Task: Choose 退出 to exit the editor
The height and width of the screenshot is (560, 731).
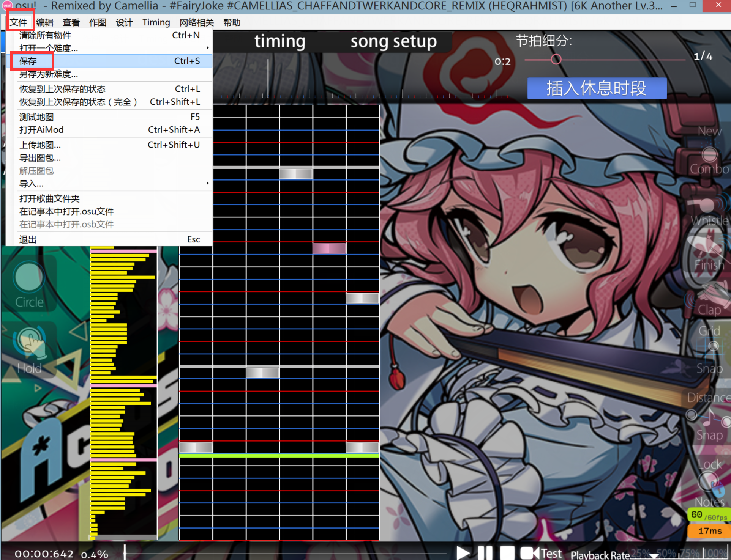Action: (x=109, y=239)
